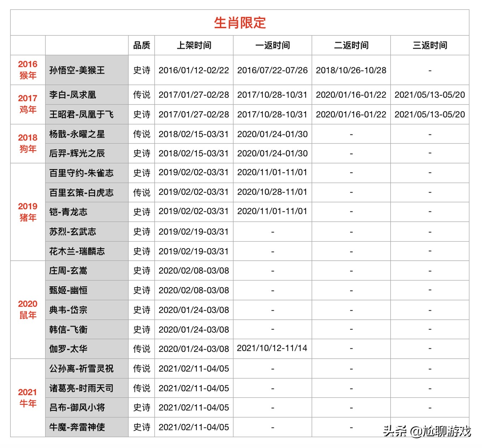
Task: Click 牛魔 row 2021/02/11-04/05 launch date
Action: (x=194, y=427)
